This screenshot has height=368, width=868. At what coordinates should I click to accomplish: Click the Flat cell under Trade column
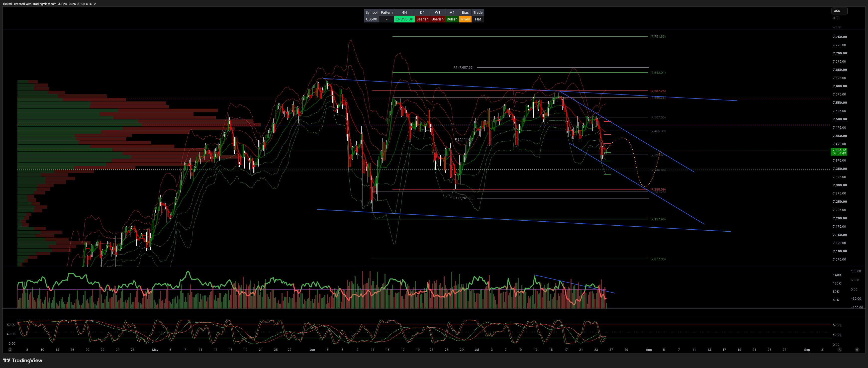coord(478,19)
